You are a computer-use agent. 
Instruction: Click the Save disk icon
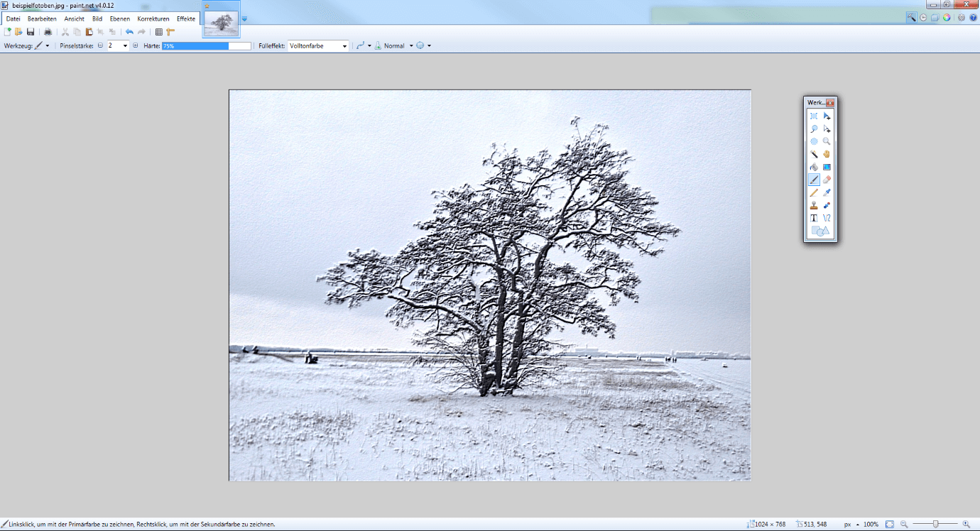31,32
